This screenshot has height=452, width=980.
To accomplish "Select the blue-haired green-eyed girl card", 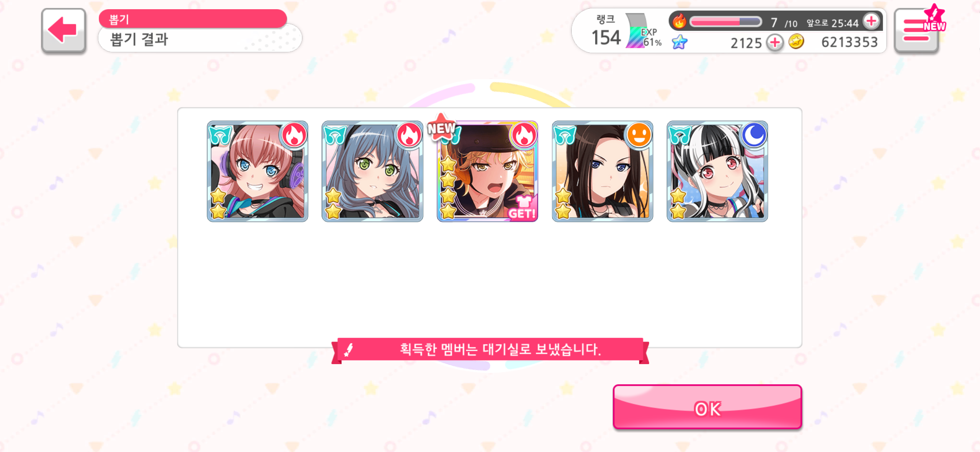I will pyautogui.click(x=372, y=171).
